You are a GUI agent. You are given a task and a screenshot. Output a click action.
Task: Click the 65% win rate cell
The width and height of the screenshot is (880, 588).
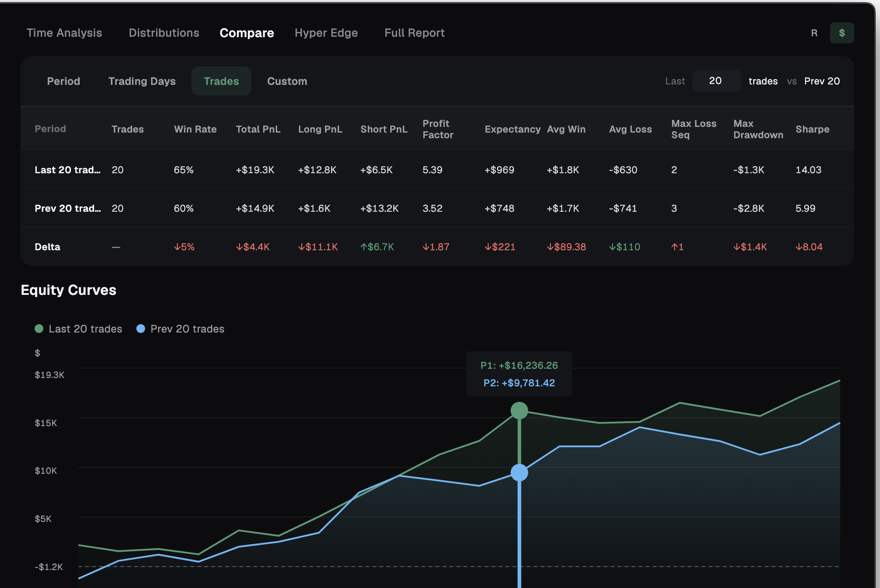(183, 170)
